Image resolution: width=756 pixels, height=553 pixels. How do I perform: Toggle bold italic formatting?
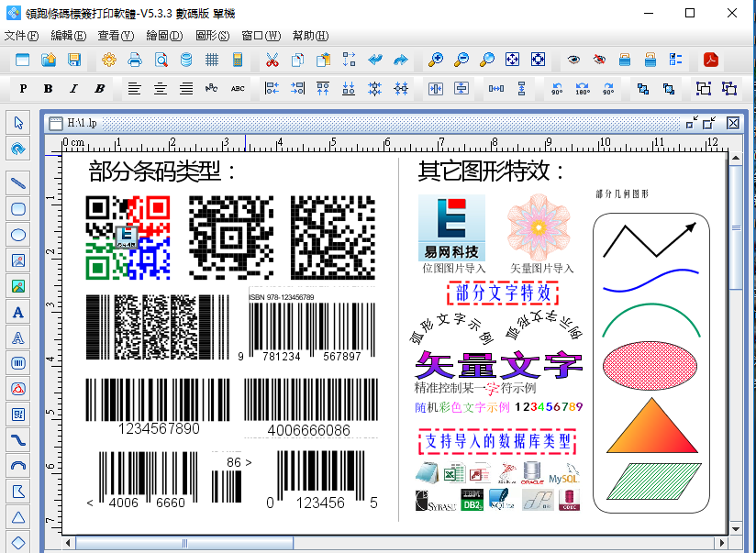pyautogui.click(x=99, y=89)
